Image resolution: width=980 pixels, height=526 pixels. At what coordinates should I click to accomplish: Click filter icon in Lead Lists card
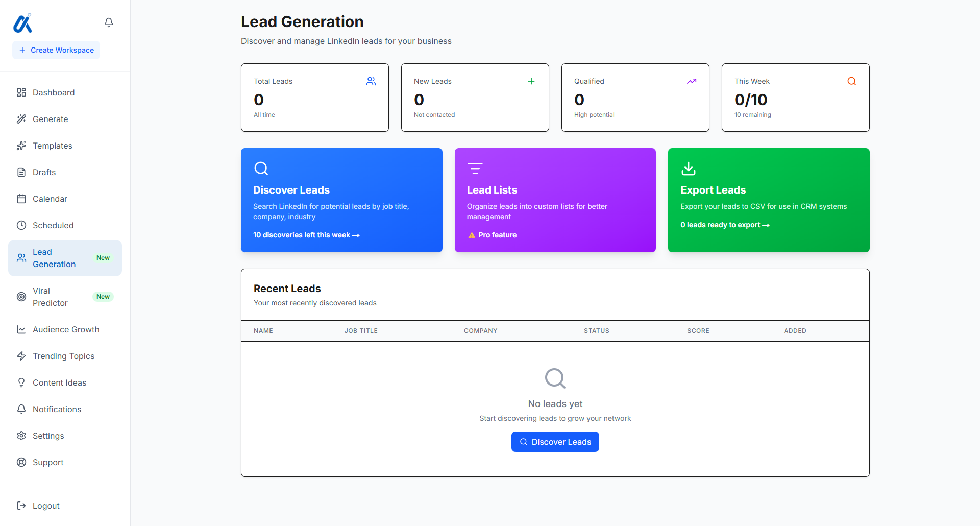[475, 169]
